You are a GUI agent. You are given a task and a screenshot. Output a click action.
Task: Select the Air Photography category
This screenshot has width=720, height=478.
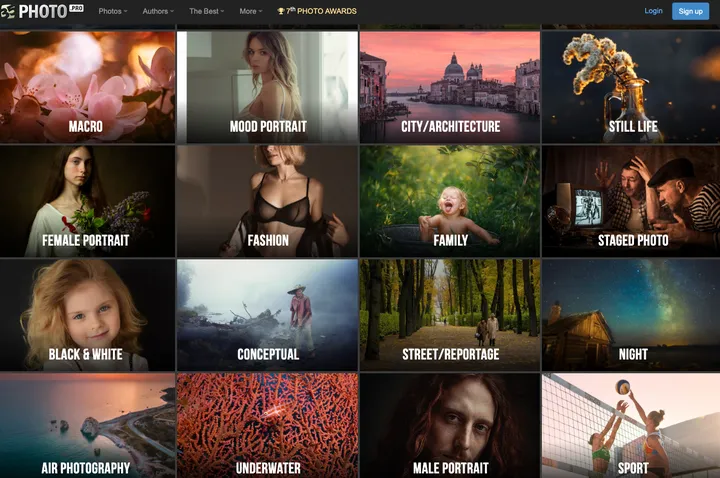(x=87, y=426)
